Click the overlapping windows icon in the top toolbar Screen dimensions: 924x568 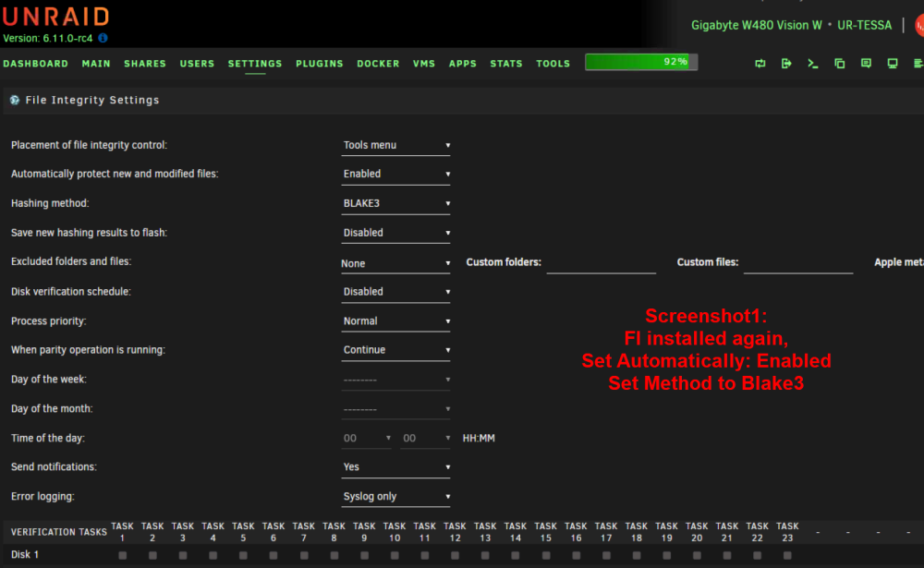tap(840, 63)
